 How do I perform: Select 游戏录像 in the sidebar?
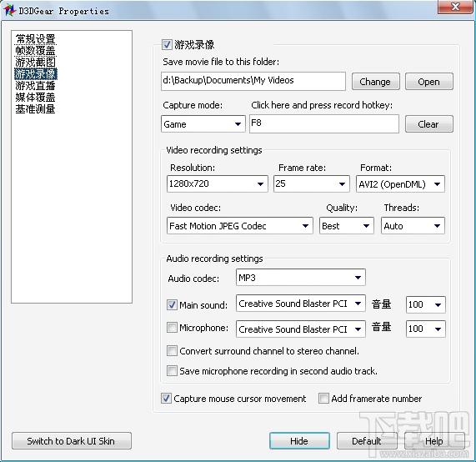tap(36, 74)
